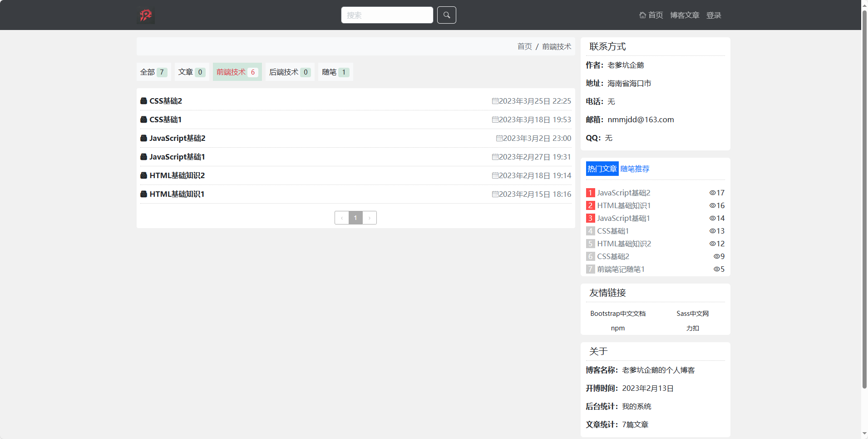Open hot article rank 2 HTML基础知识1
Viewport: 868px width, 439px height.
tap(624, 205)
